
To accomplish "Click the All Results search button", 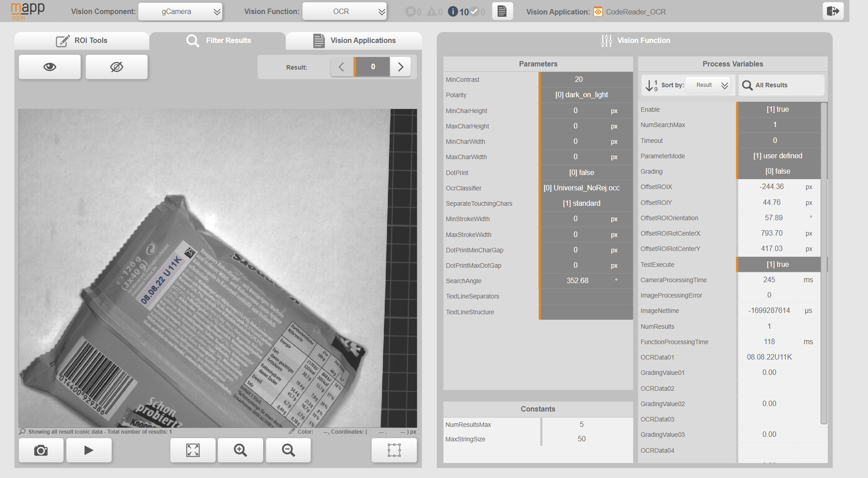I will [781, 85].
